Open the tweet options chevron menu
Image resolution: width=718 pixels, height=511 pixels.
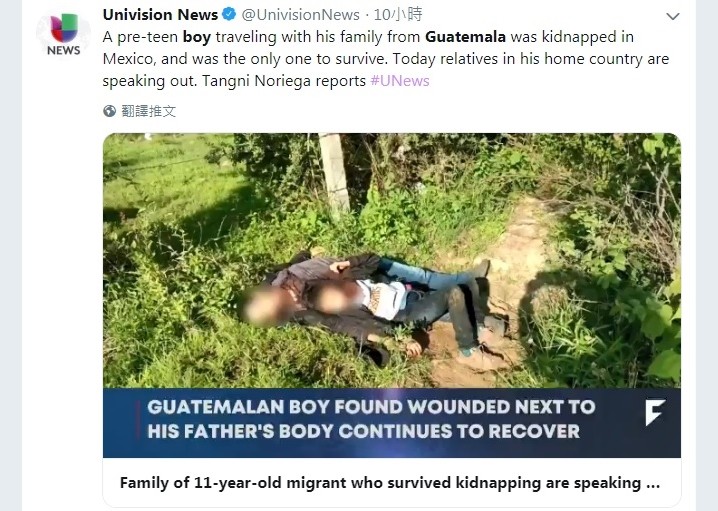[x=672, y=16]
